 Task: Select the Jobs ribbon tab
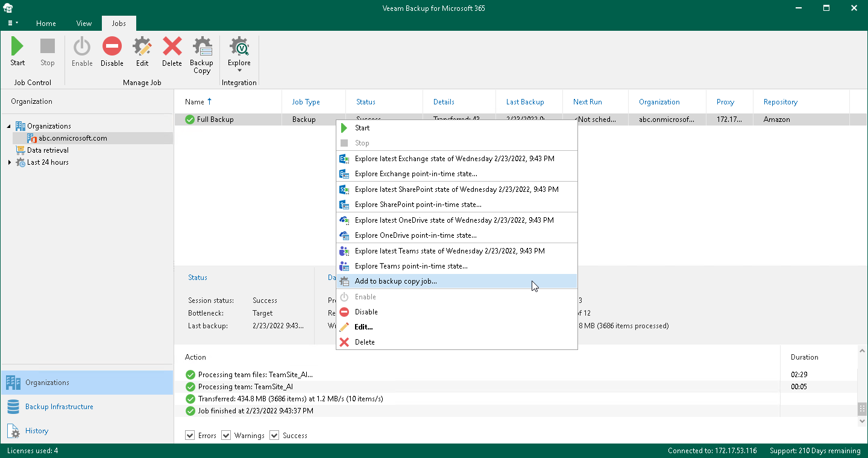pos(119,24)
